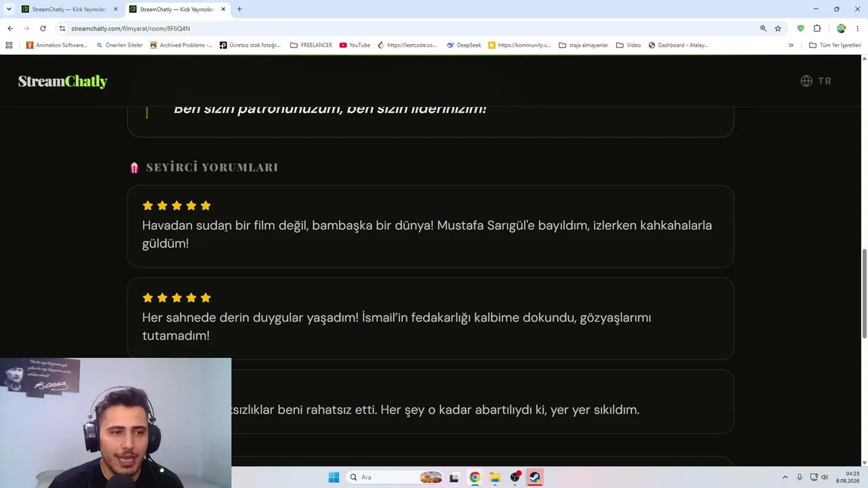Open the Tüm Yer İşaretleri folder

pyautogui.click(x=835, y=45)
